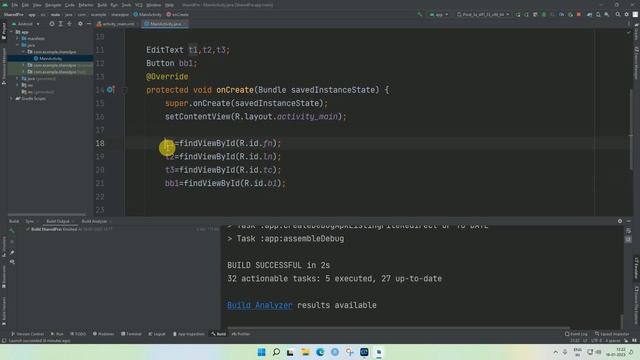Screen dimensions: 640x360
Task: Collapse the java folder node
Action: (18, 45)
